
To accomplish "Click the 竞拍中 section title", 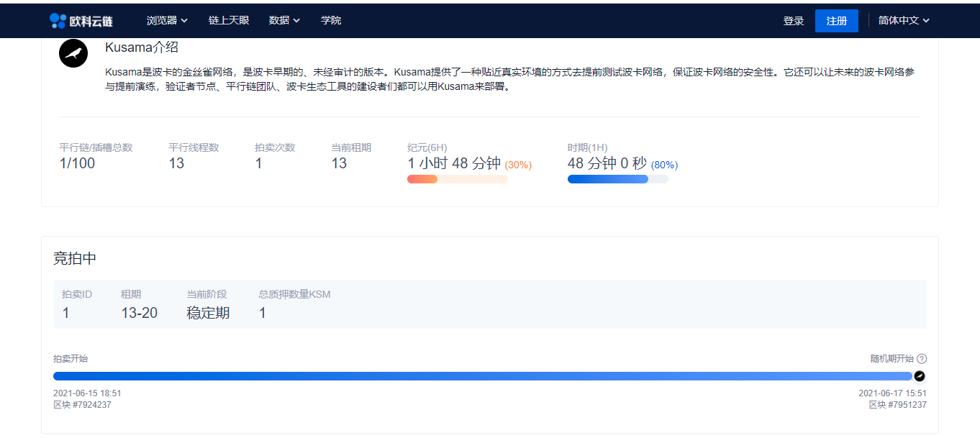I will pos(75,259).
